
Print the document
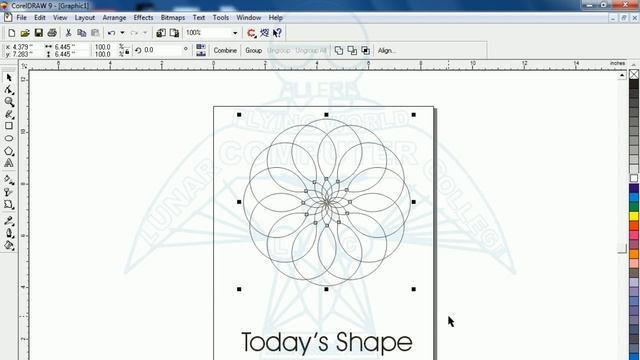click(52, 33)
